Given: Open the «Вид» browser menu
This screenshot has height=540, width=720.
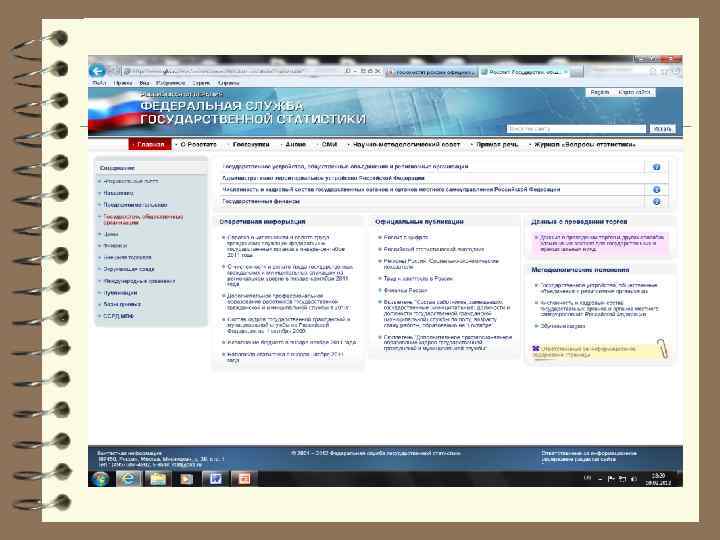Looking at the screenshot, I should pos(144,83).
